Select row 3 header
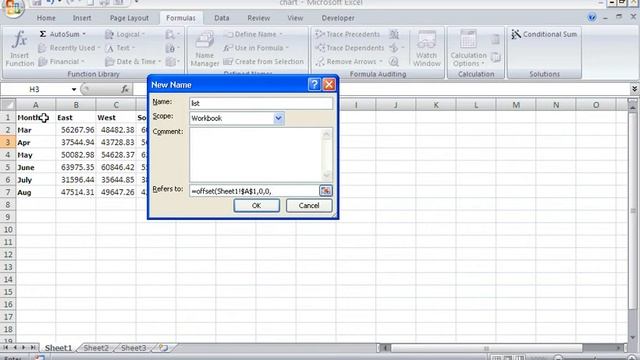The width and height of the screenshot is (640, 360). [x=8, y=142]
